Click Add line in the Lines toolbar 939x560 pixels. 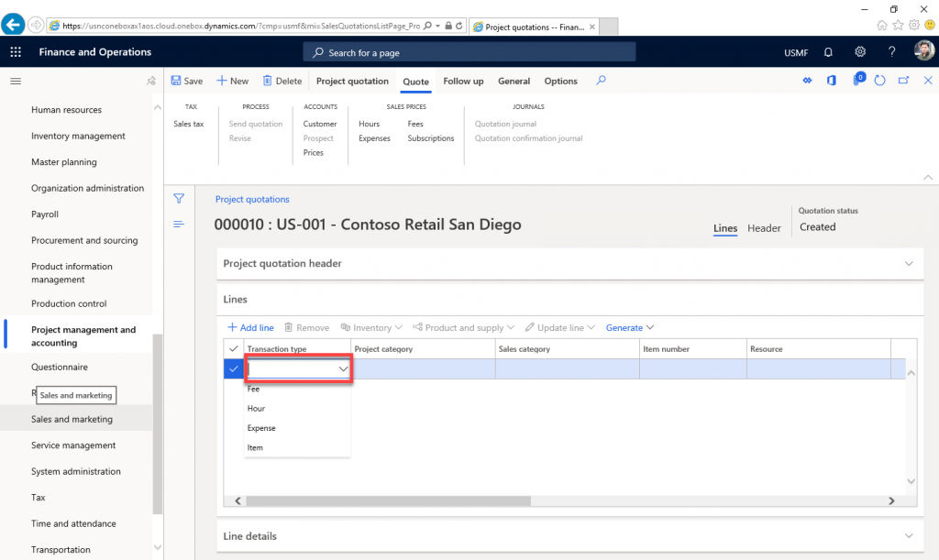tap(250, 327)
